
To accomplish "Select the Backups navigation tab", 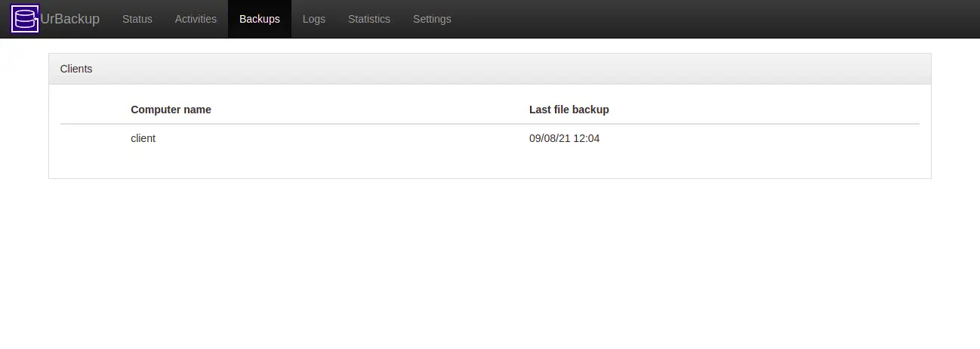I will (260, 19).
